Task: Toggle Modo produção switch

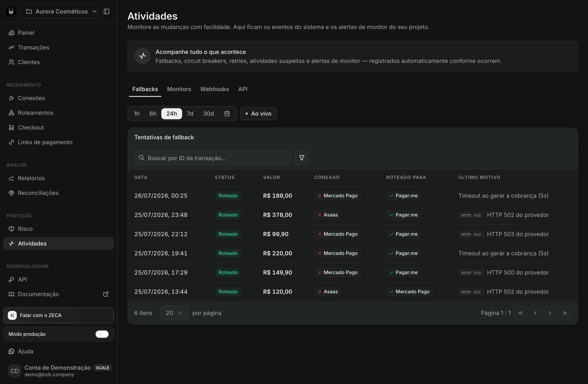Action: coord(102,334)
